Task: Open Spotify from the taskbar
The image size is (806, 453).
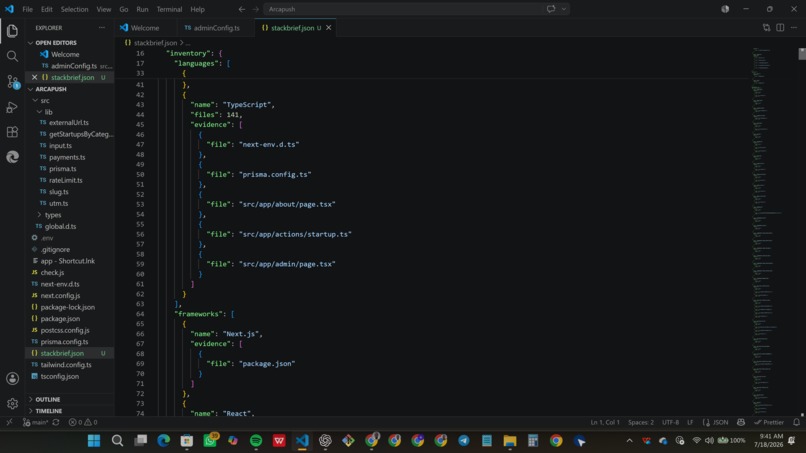Action: click(x=255, y=441)
